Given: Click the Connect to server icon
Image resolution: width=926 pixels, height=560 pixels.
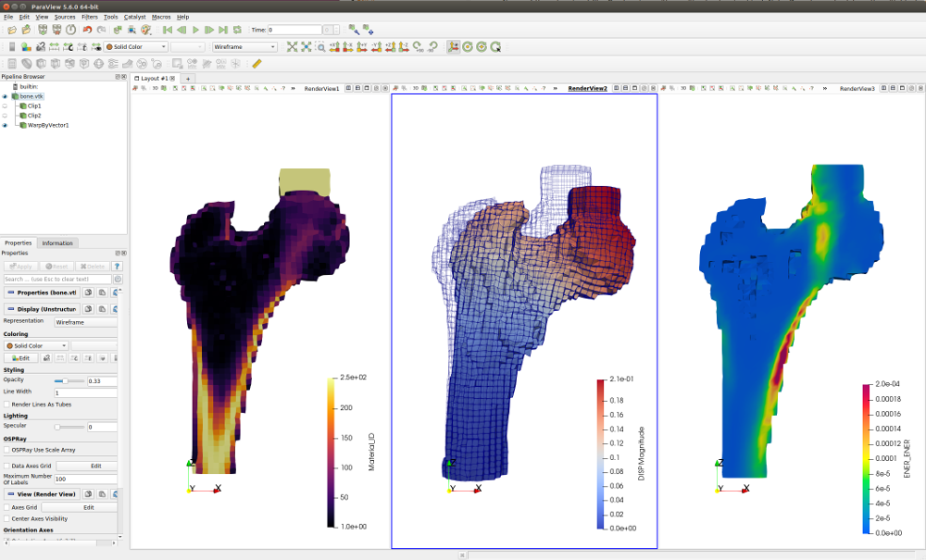Looking at the screenshot, I should (43, 31).
